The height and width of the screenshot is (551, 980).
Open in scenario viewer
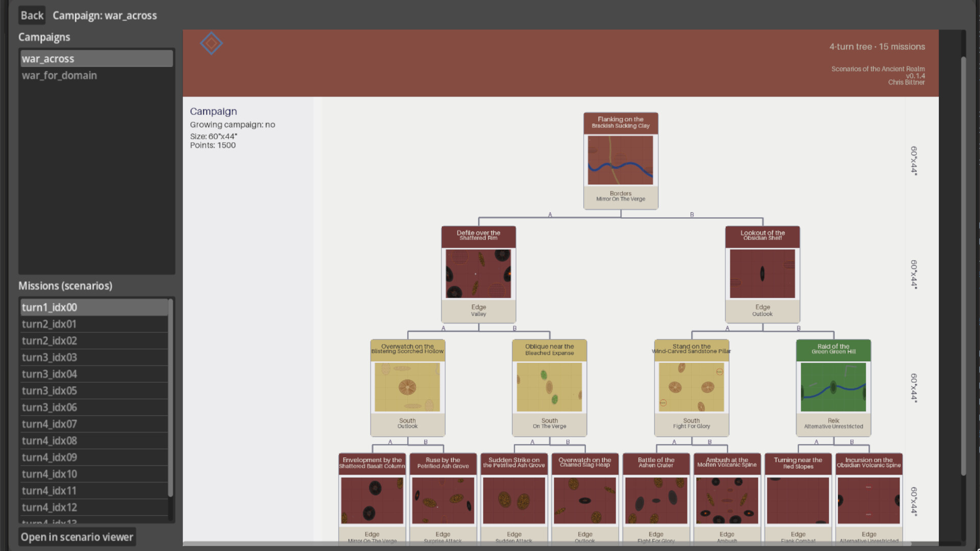point(77,537)
